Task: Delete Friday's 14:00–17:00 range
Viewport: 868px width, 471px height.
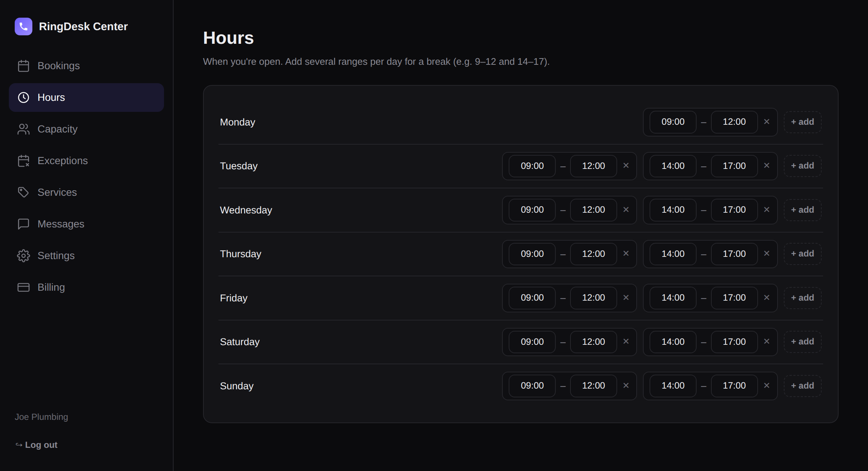Action: (x=766, y=298)
